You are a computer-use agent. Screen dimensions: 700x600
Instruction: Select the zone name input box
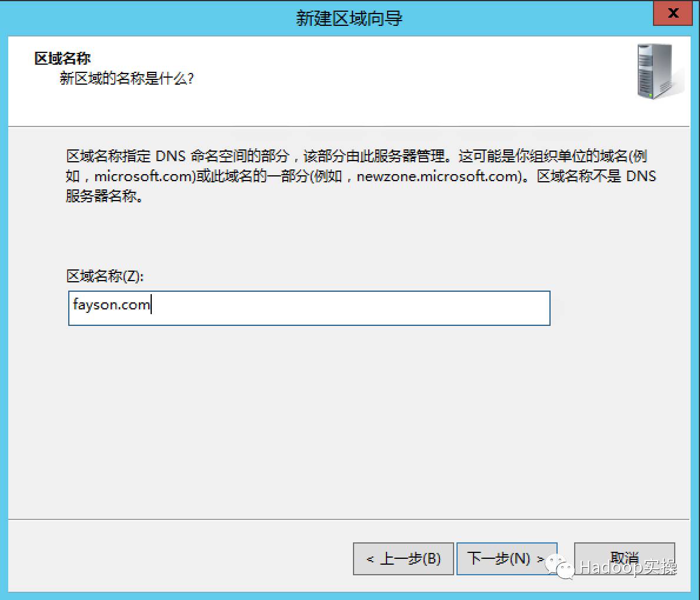309,308
